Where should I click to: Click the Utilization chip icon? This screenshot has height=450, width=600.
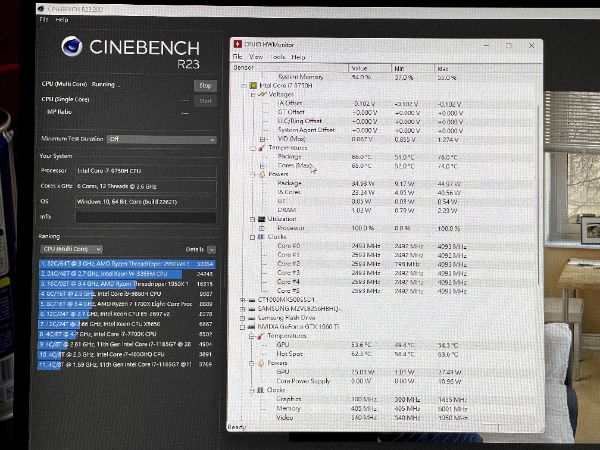coord(262,219)
